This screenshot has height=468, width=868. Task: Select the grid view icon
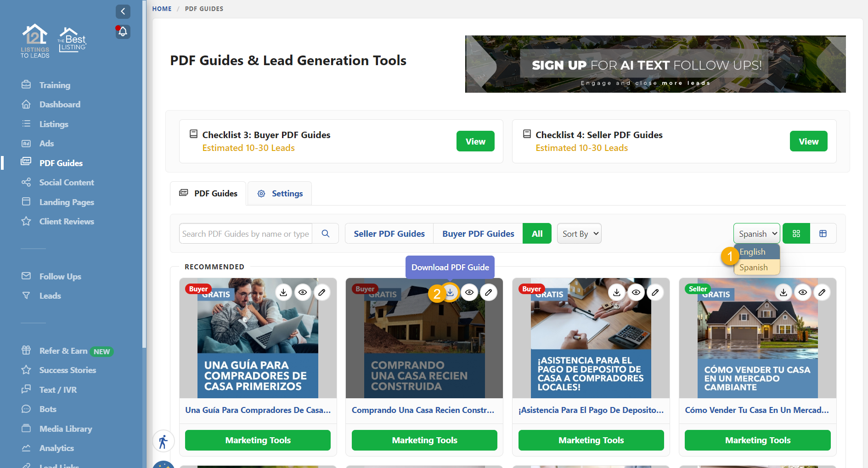pyautogui.click(x=796, y=233)
